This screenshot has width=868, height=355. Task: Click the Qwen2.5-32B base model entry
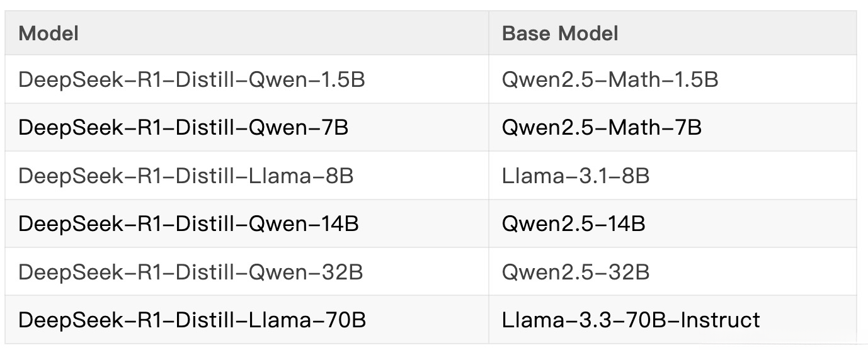[576, 272]
